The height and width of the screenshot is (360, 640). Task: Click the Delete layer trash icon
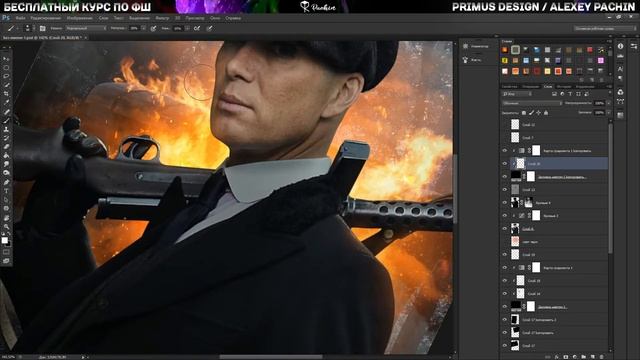point(602,357)
